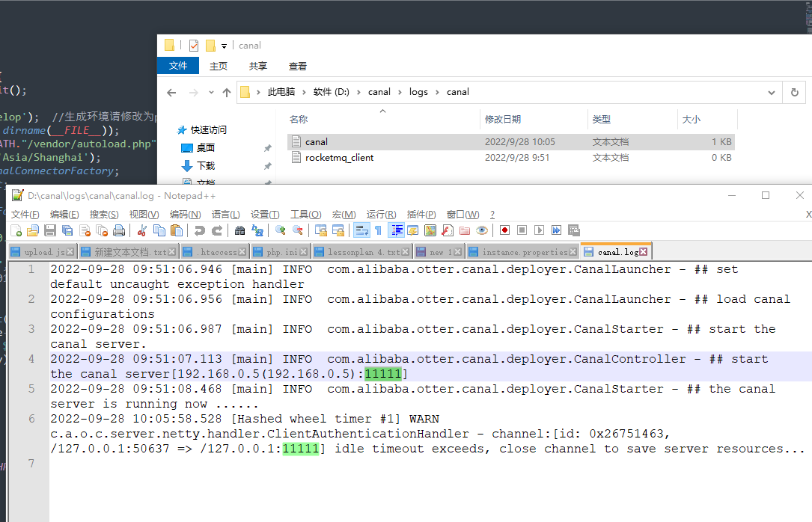Screen dimensions: 812x522
Task: Go back in File Explorer
Action: (171, 93)
